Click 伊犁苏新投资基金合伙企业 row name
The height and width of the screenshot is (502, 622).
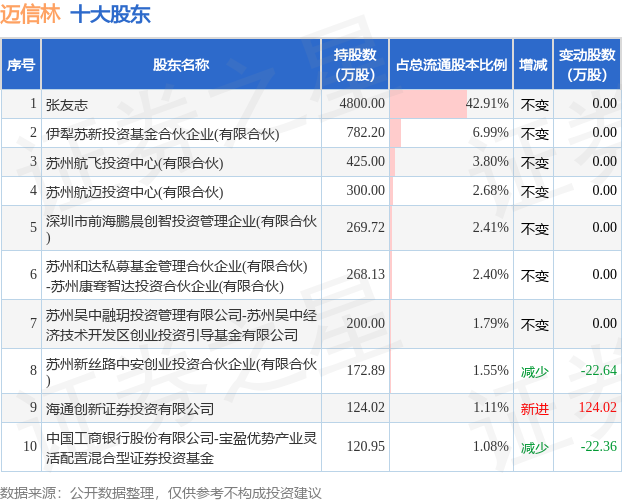pyautogui.click(x=163, y=134)
